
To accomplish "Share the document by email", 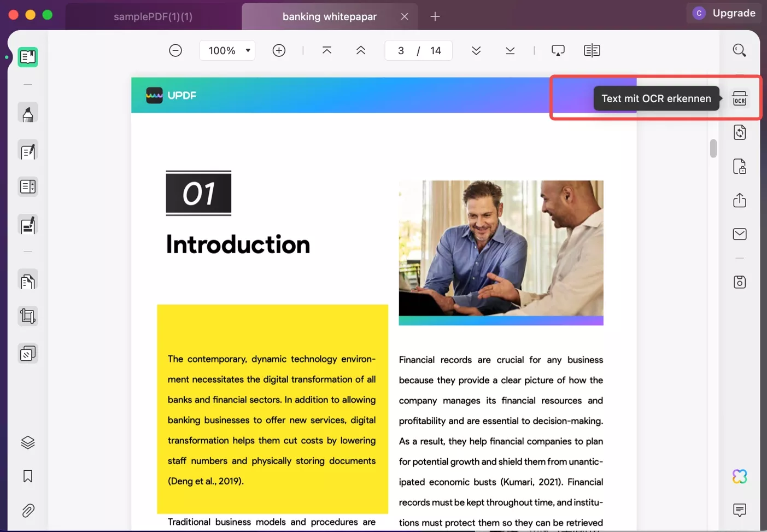I will 740,233.
